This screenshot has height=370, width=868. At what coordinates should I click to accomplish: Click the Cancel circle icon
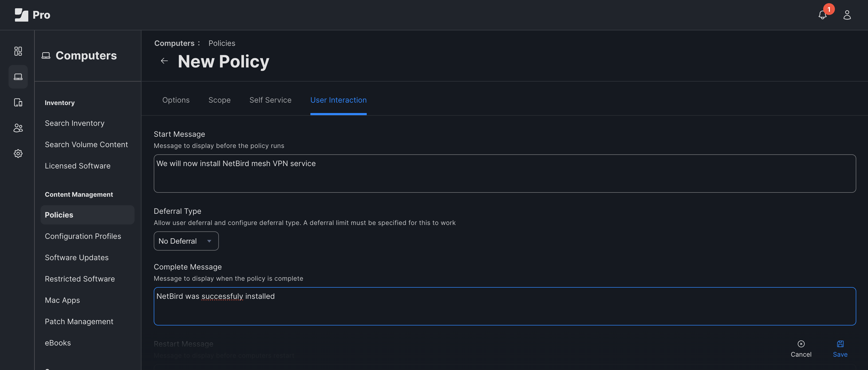[x=801, y=344]
